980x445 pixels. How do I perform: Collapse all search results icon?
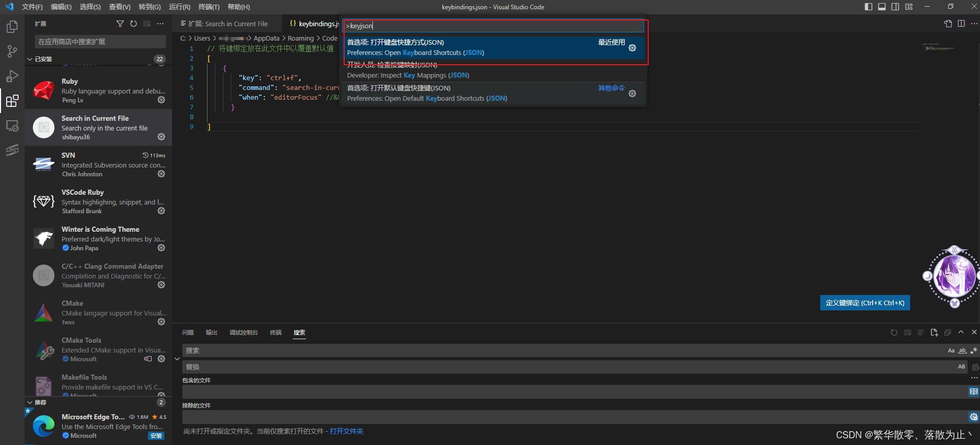(948, 332)
